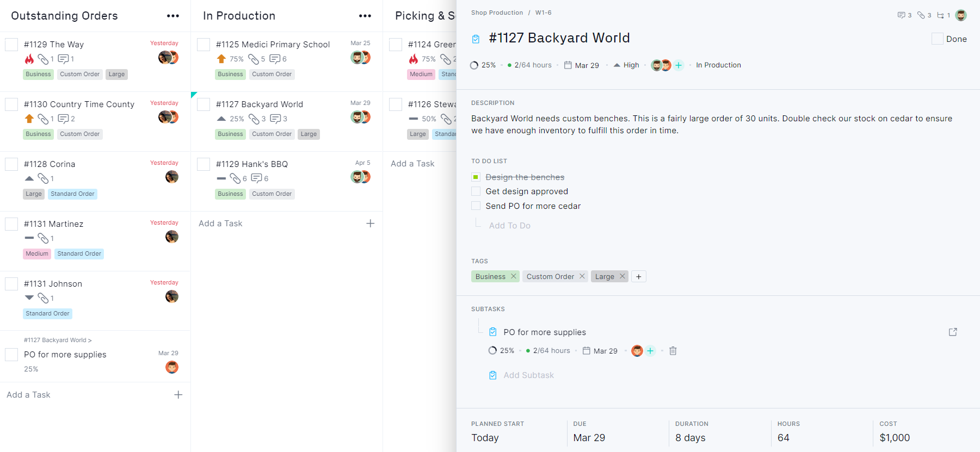Click Medium tag on #1131 Martinez
The image size is (980, 452).
[x=37, y=254]
